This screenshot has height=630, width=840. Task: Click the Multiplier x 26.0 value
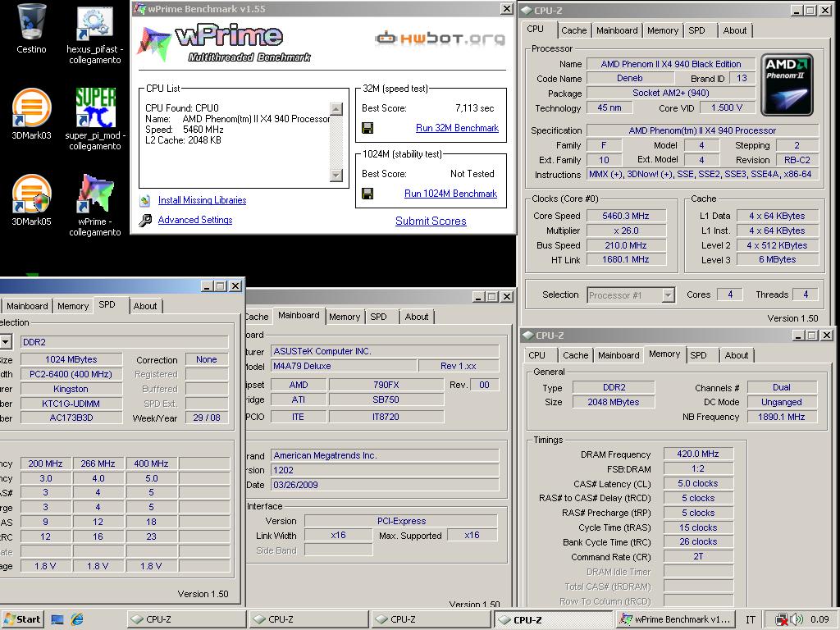point(626,231)
